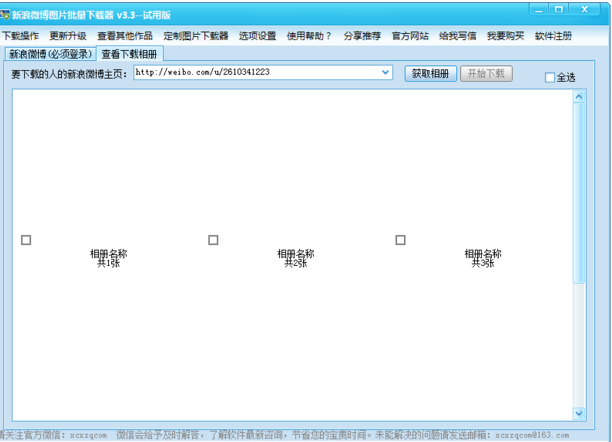
Task: Maximize the downloader window
Action: (559, 9)
